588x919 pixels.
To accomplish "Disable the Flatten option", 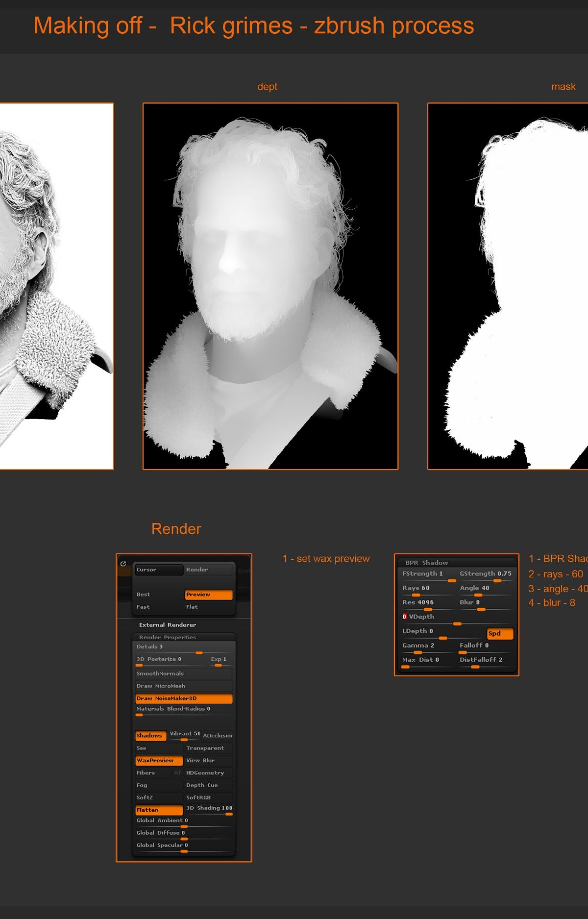I will pyautogui.click(x=159, y=810).
